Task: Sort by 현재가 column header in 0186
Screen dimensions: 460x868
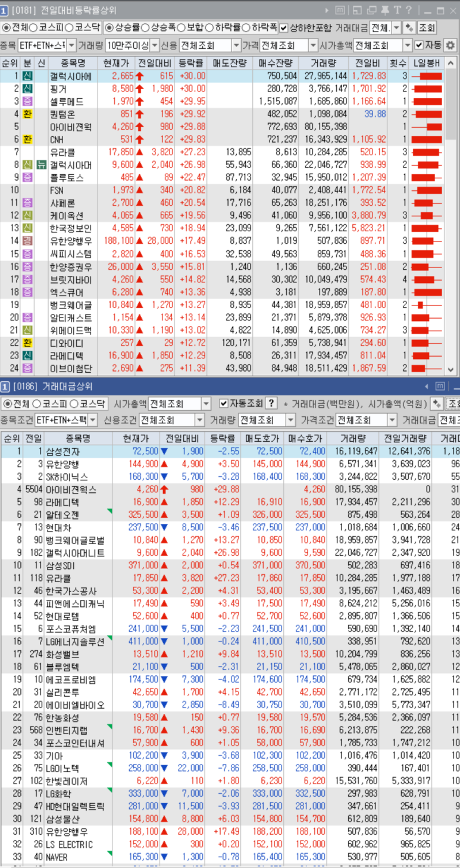Action: [136, 439]
